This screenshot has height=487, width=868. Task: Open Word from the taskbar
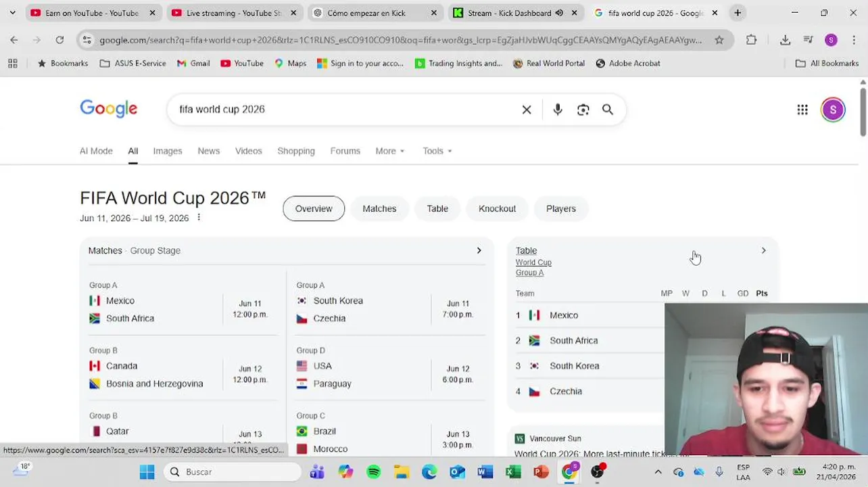coord(485,471)
